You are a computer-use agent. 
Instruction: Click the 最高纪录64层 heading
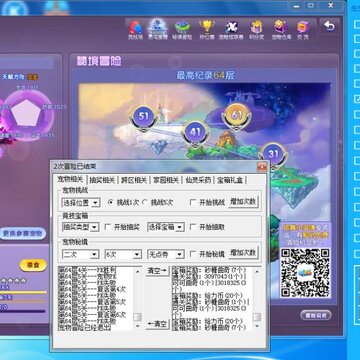coord(206,75)
